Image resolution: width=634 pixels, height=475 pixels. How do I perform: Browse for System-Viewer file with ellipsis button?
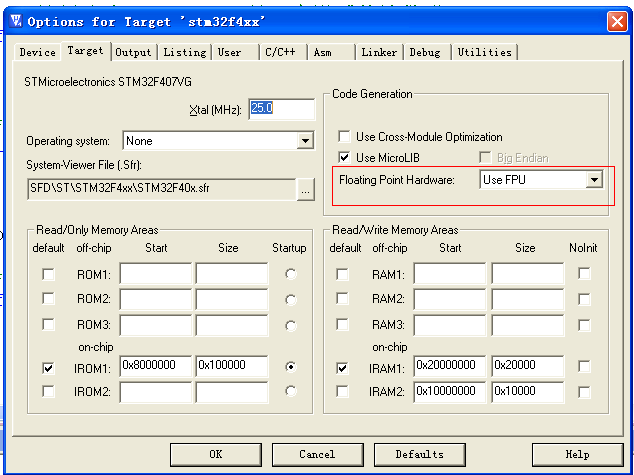(305, 189)
